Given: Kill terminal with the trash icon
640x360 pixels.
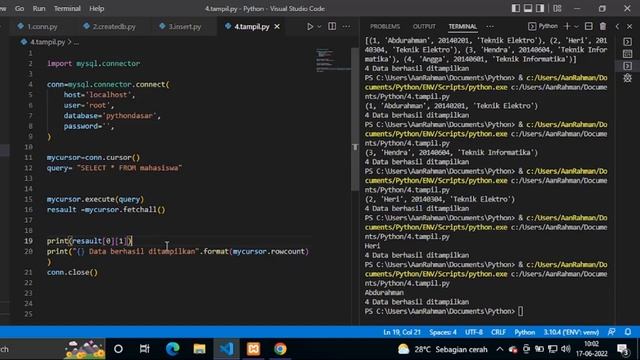Looking at the screenshot, I should point(603,26).
